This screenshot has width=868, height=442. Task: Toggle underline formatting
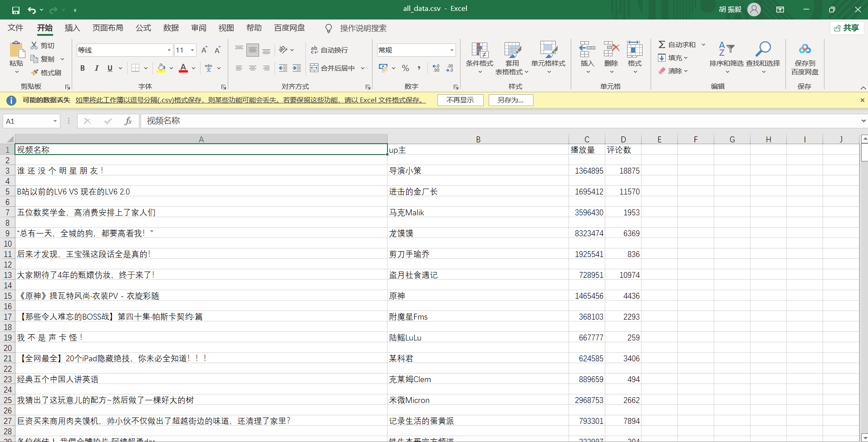(x=110, y=68)
